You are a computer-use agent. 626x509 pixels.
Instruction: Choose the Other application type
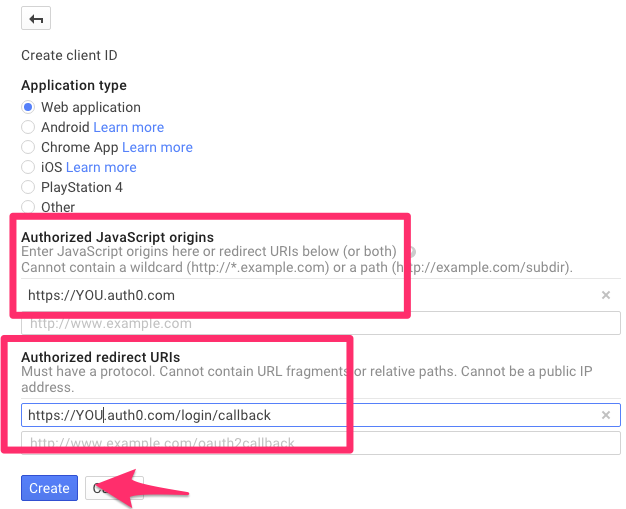click(x=29, y=207)
